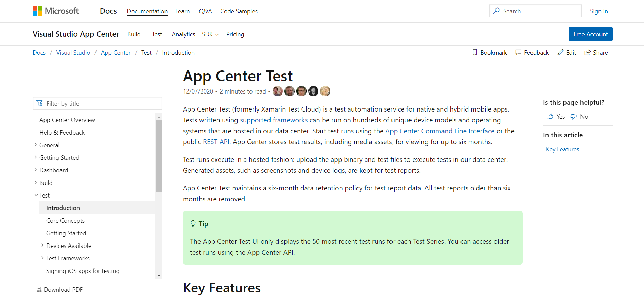
Task: Go to Docs breadcrumb
Action: point(39,53)
